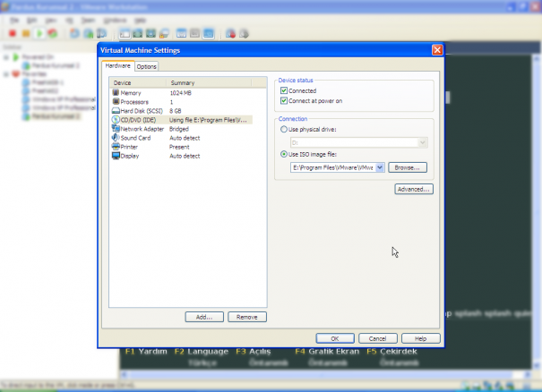
Task: Open the Help menu in menu bar
Action: [x=141, y=21]
